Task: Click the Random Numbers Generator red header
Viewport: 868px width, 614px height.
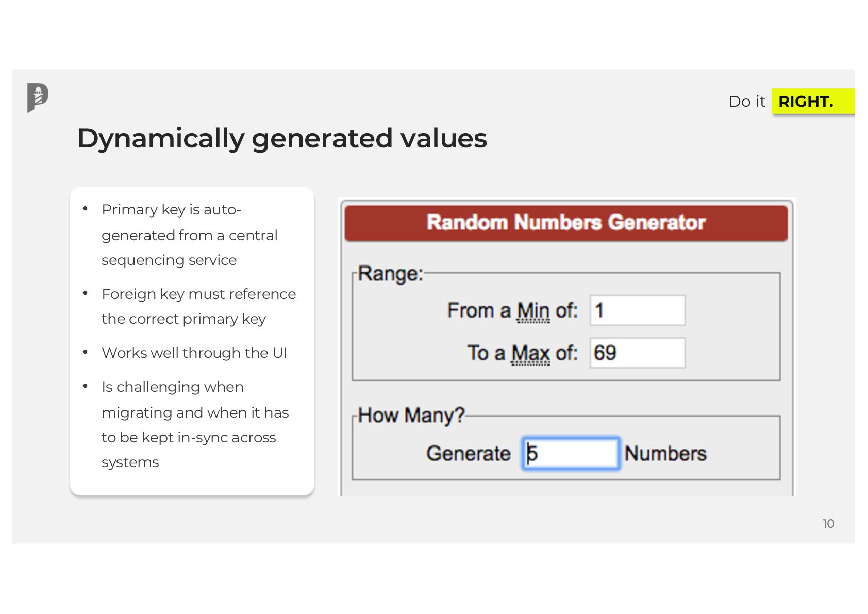Action: 565,223
